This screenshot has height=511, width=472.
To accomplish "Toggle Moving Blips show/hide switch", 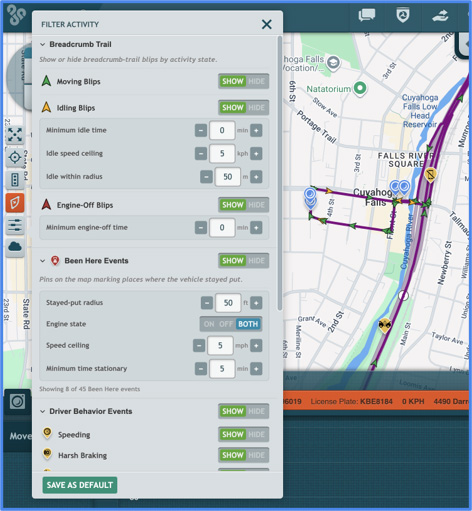I will [x=244, y=81].
